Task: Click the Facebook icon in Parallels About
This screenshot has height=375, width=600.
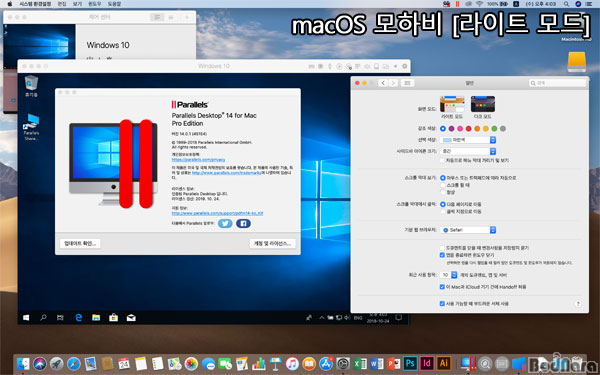Action: [243, 223]
